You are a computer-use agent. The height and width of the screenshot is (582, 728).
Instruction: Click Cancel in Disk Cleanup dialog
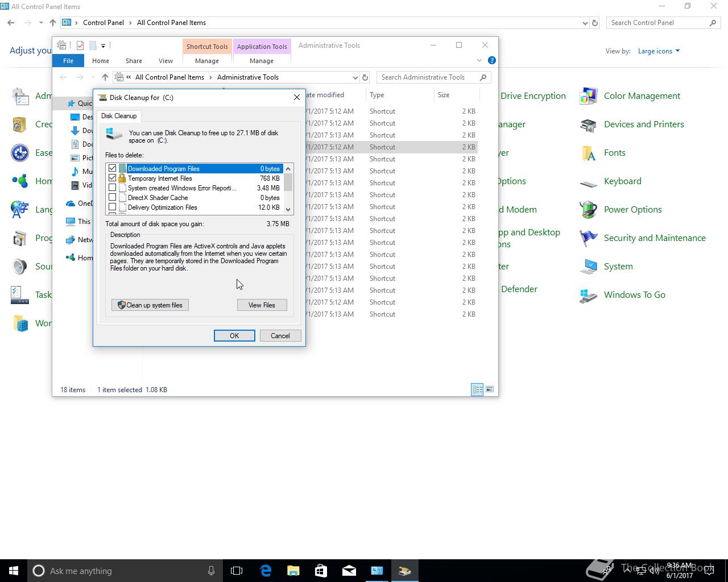280,335
